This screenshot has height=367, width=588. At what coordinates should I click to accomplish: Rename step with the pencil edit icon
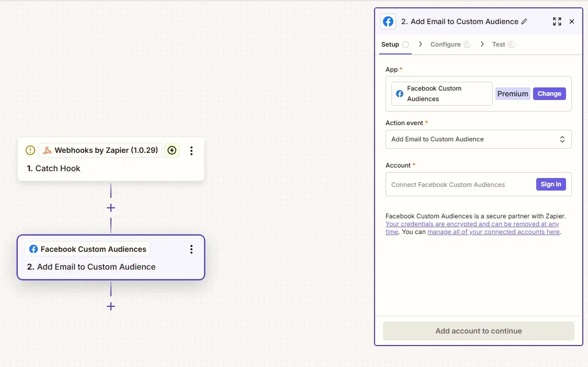coord(524,22)
